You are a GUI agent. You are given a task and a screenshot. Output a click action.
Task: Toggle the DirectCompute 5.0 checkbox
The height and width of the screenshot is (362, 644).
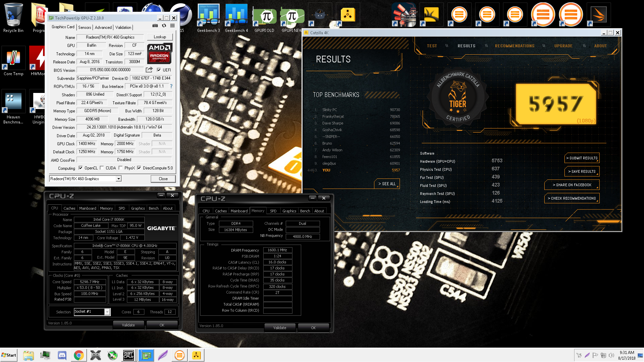click(x=139, y=168)
